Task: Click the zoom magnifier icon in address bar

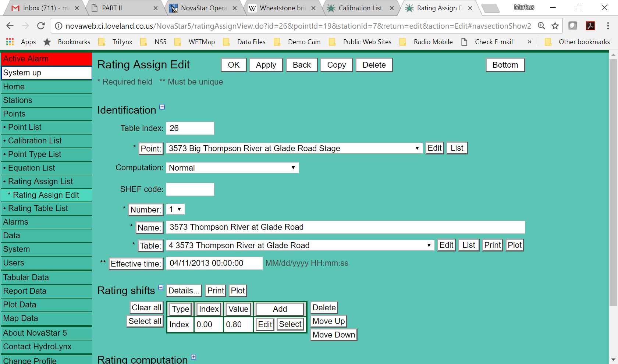Action: [x=541, y=26]
